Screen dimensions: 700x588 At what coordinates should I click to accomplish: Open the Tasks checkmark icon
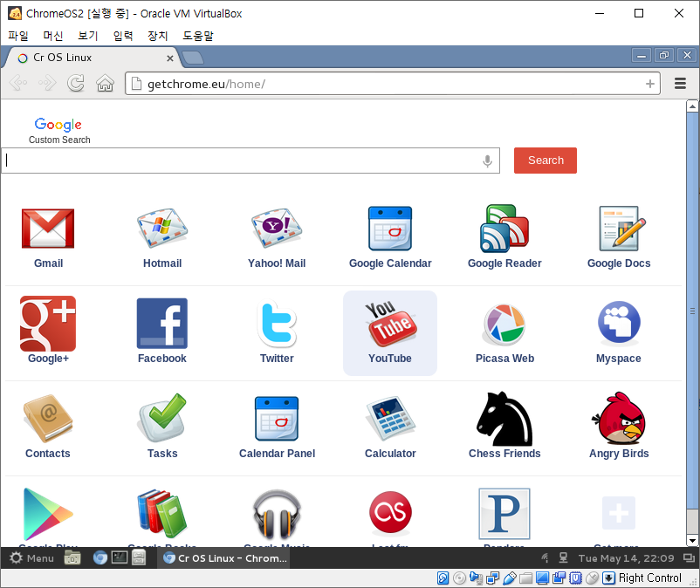pos(162,417)
